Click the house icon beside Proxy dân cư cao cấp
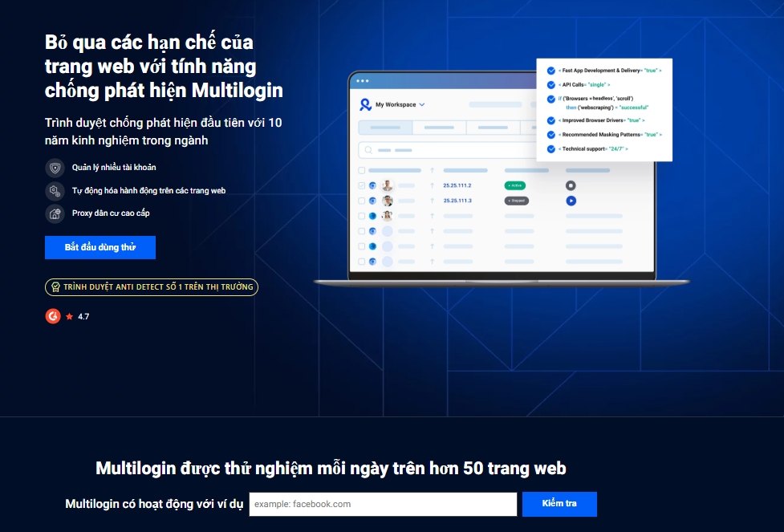This screenshot has height=532, width=784. tap(55, 213)
